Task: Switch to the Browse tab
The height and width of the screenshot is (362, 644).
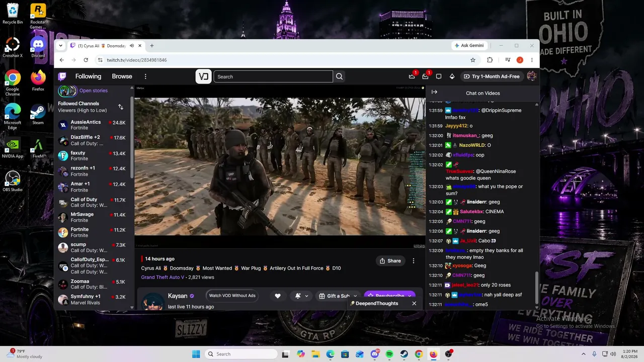Action: (x=122, y=76)
